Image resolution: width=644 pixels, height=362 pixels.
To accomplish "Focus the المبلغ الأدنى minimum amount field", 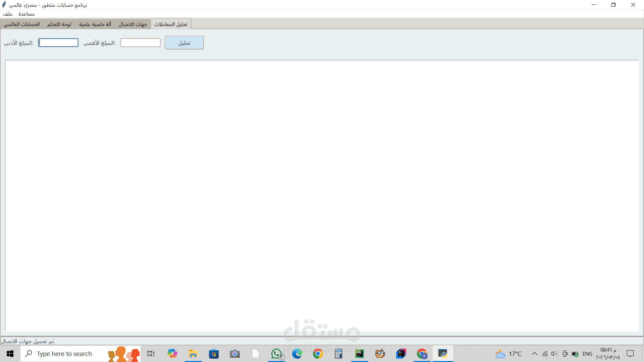I will coord(58,43).
